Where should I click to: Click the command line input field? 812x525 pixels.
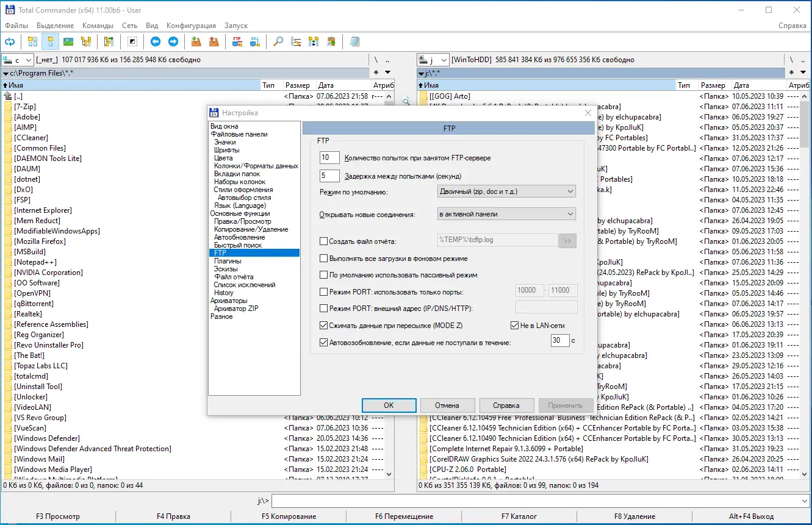(534, 501)
